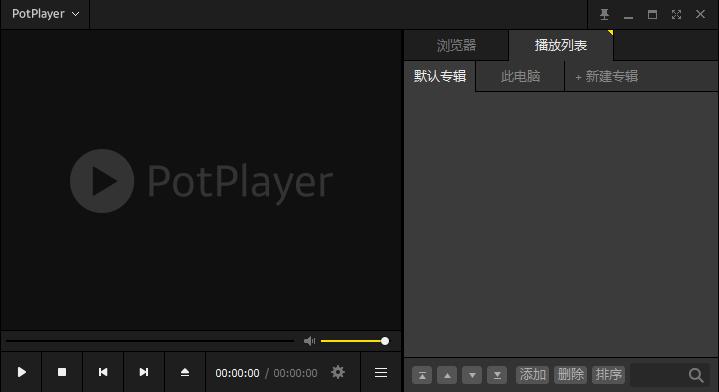Skip to the next track
This screenshot has height=392, width=719.
[x=144, y=372]
